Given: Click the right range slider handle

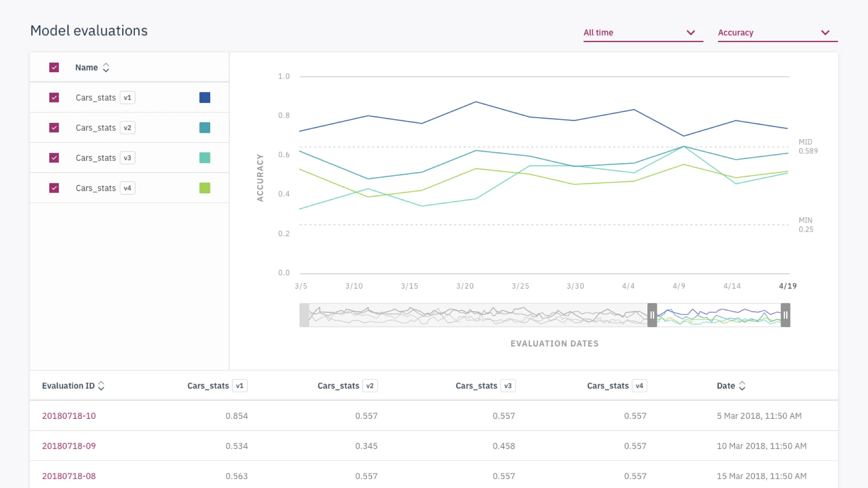Looking at the screenshot, I should coord(785,315).
